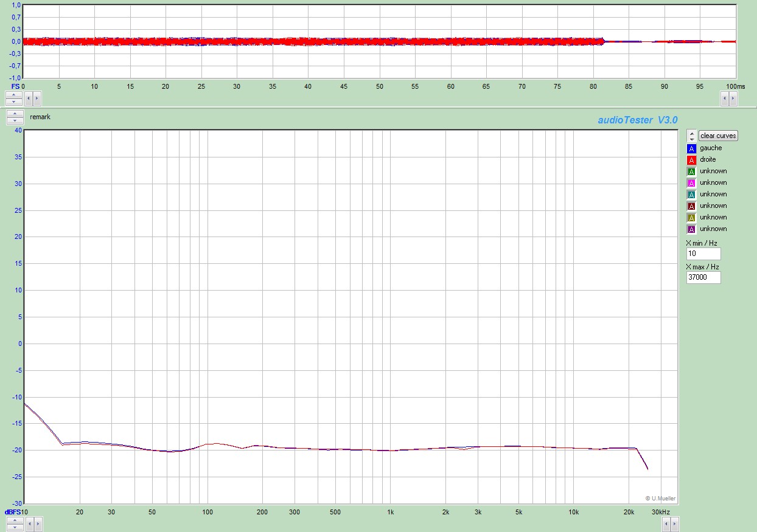
Task: Click left arrow below 30kHz label
Action: (666, 523)
